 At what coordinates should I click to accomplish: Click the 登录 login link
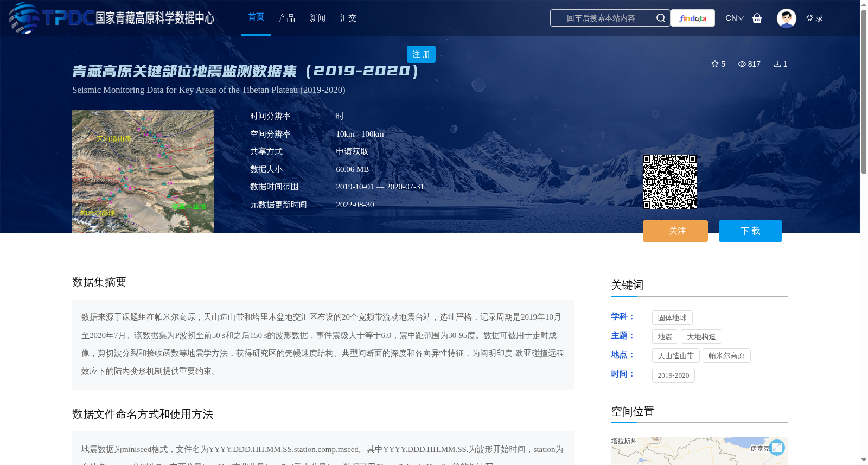[814, 18]
